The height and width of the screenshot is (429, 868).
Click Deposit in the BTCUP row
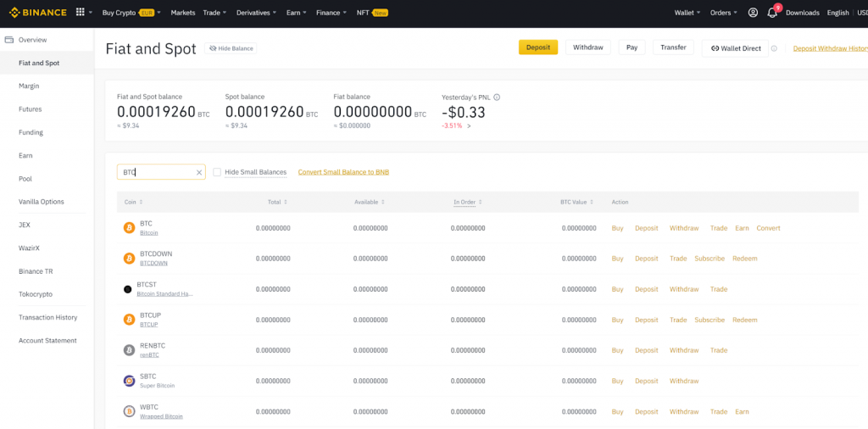pos(647,320)
